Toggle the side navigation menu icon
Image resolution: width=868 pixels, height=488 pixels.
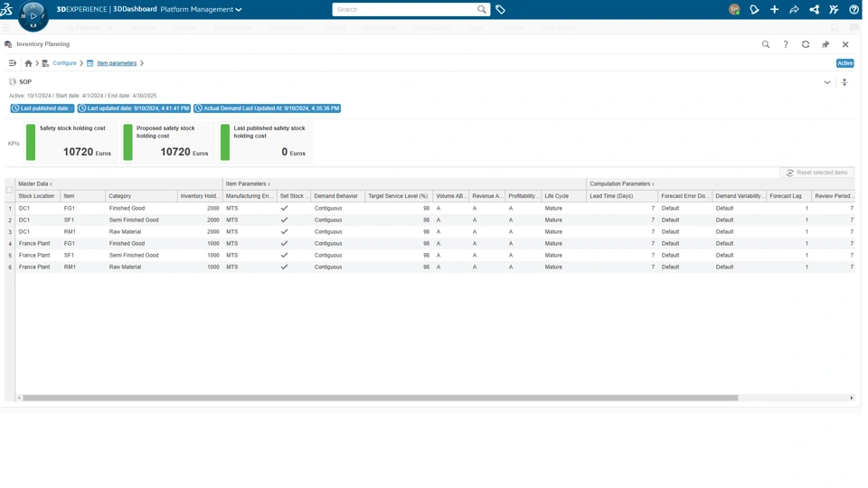[12, 63]
